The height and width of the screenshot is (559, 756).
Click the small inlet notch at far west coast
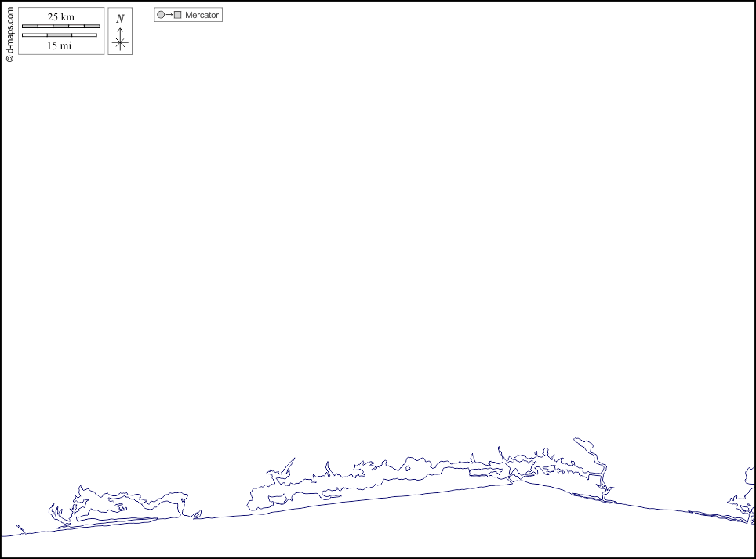click(21, 530)
